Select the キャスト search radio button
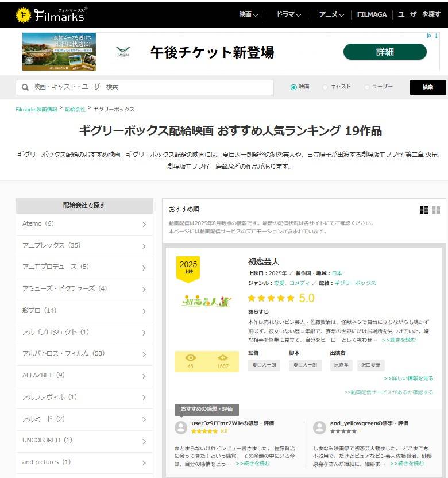448x478 pixels. pyautogui.click(x=325, y=87)
